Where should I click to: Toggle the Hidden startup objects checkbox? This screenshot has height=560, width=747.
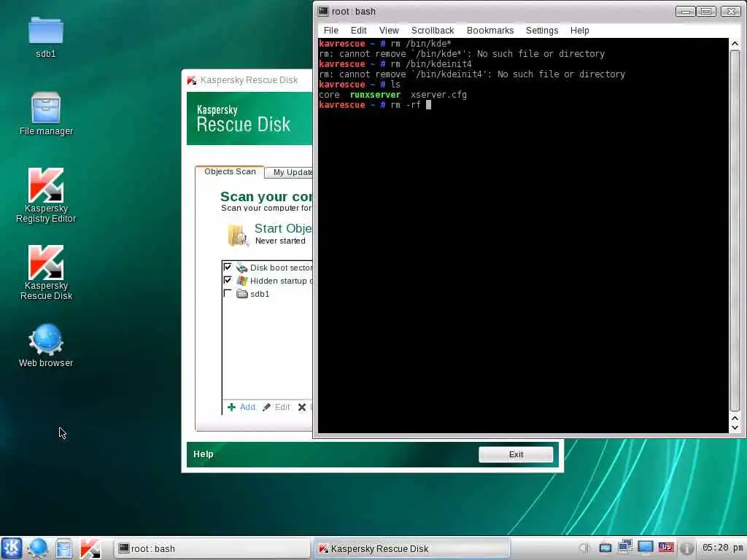tap(228, 281)
